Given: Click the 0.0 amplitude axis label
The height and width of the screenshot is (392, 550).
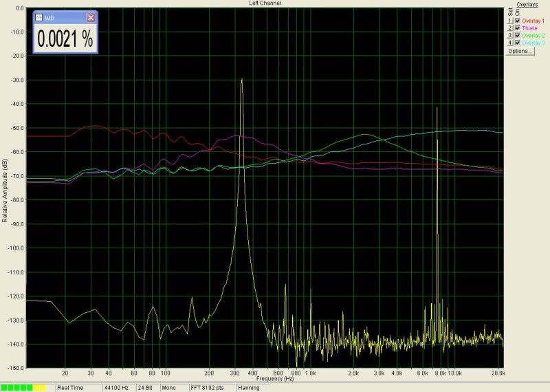Looking at the screenshot, I should 20,8.
